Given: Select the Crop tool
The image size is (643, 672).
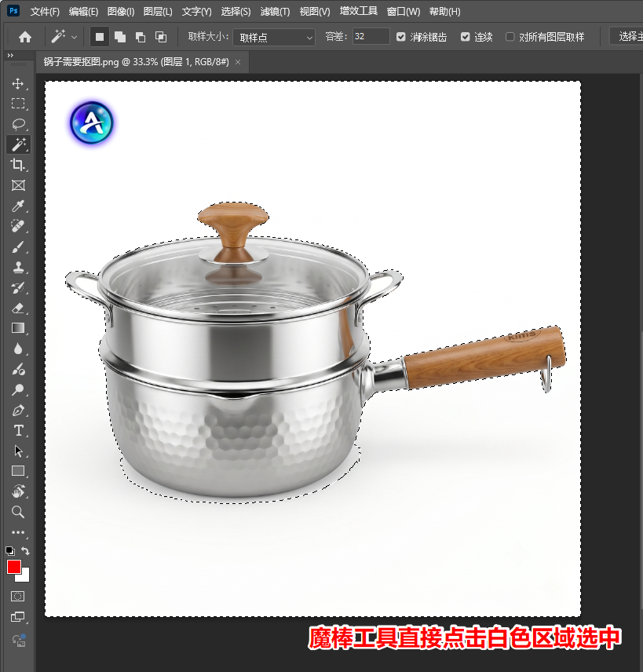Looking at the screenshot, I should tap(17, 165).
